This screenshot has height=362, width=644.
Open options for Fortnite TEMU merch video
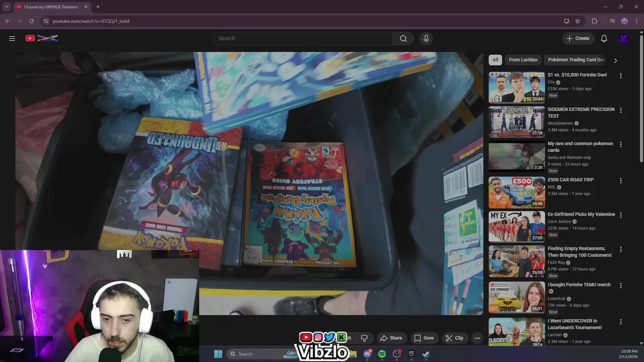point(620,286)
